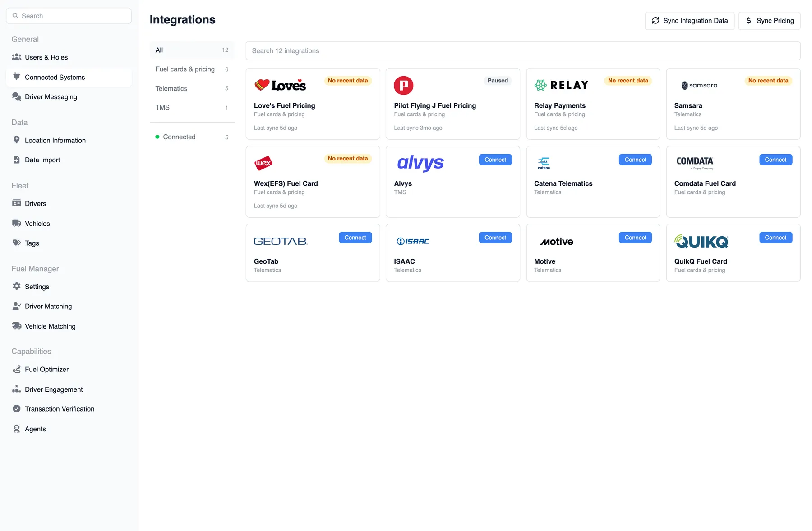Open Driver Messaging page
The height and width of the screenshot is (531, 812).
[69, 96]
